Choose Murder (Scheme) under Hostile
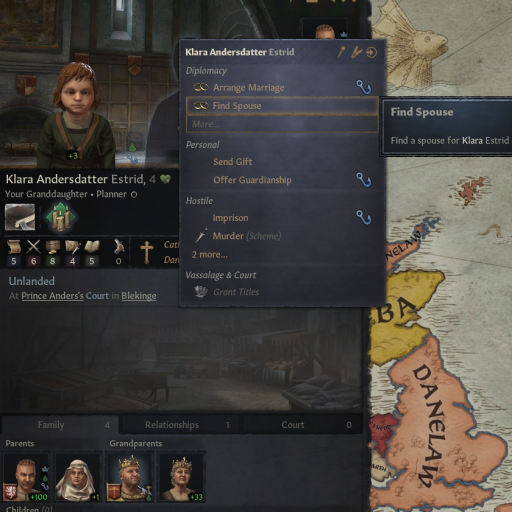 tap(247, 236)
